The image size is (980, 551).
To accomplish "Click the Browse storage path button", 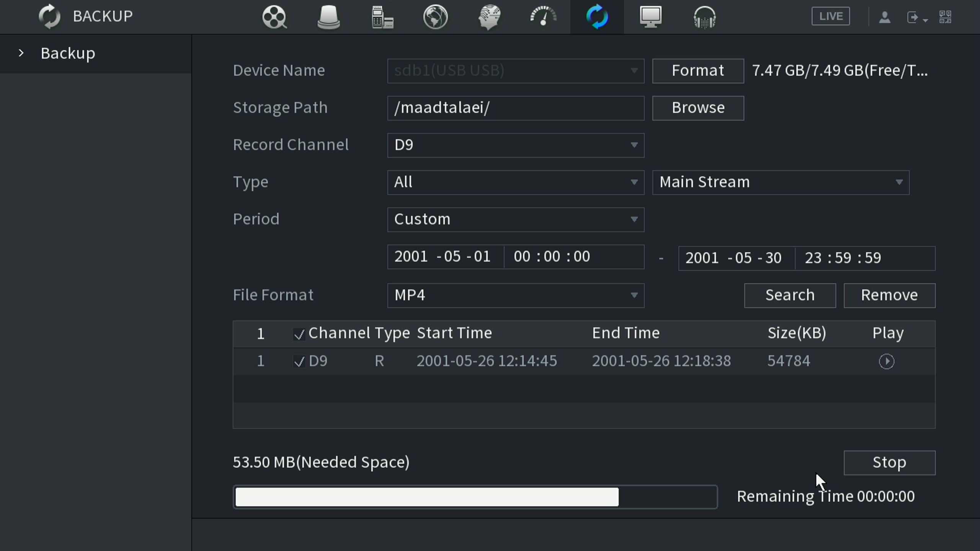I will coord(698,108).
